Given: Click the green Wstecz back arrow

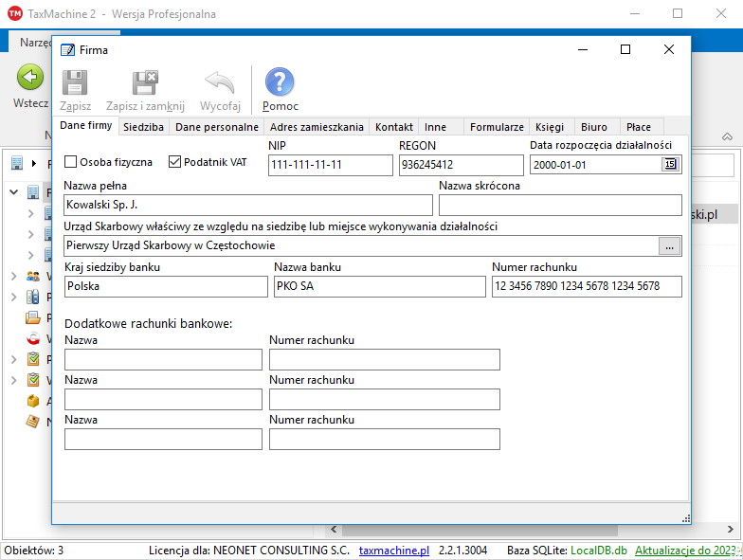Looking at the screenshot, I should (30, 79).
